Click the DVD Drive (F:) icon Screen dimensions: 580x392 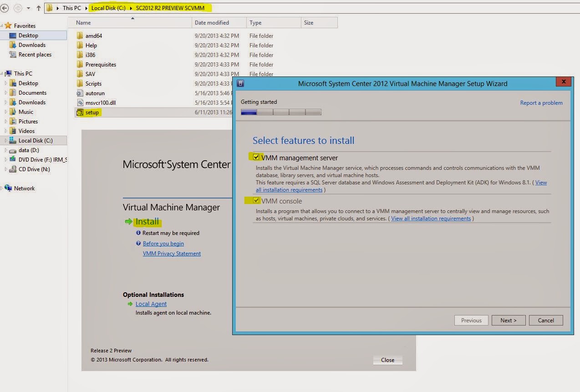(13, 159)
